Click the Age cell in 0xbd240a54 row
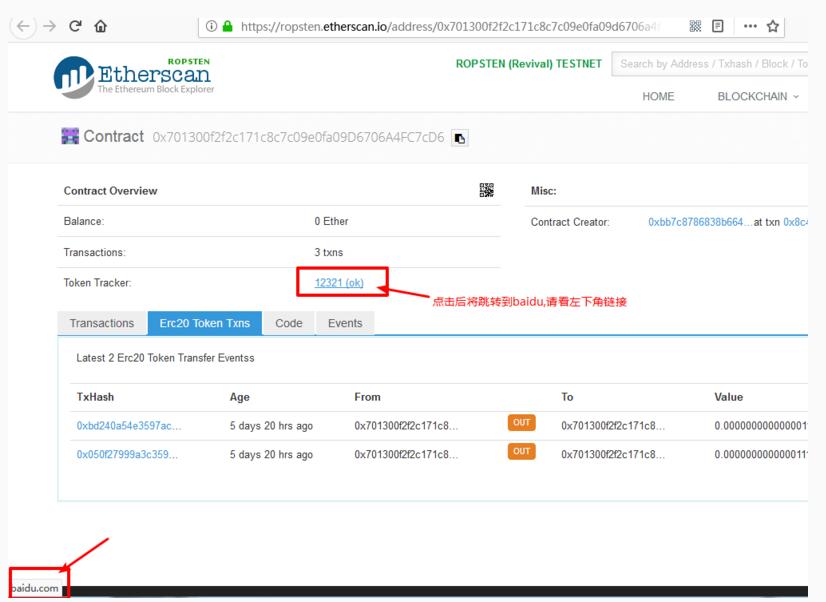This screenshot has width=826, height=602. 271,426
